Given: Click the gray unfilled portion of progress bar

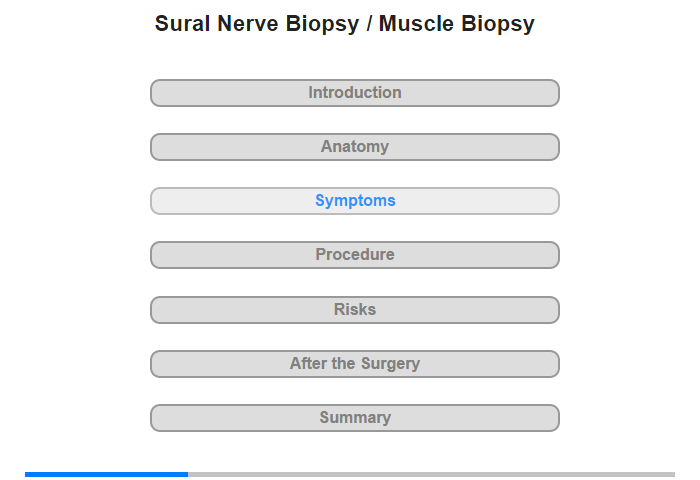Looking at the screenshot, I should coord(430,474).
